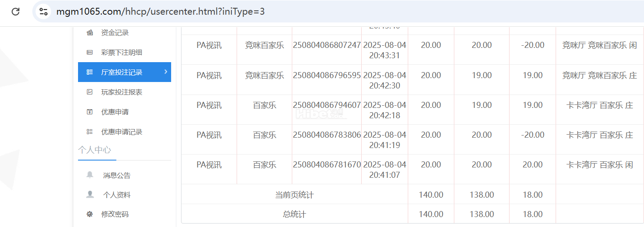Click the 当前页统计 summary row label
This screenshot has height=227, width=644.
point(294,195)
